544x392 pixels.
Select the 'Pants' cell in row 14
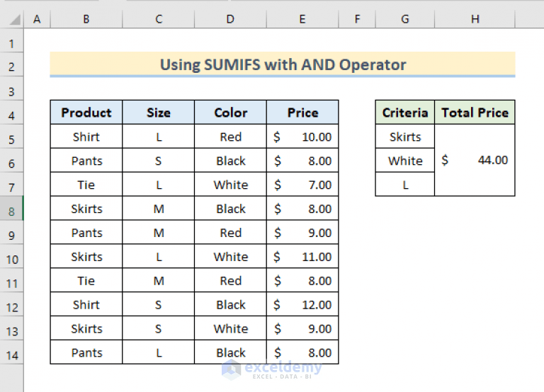click(86, 352)
